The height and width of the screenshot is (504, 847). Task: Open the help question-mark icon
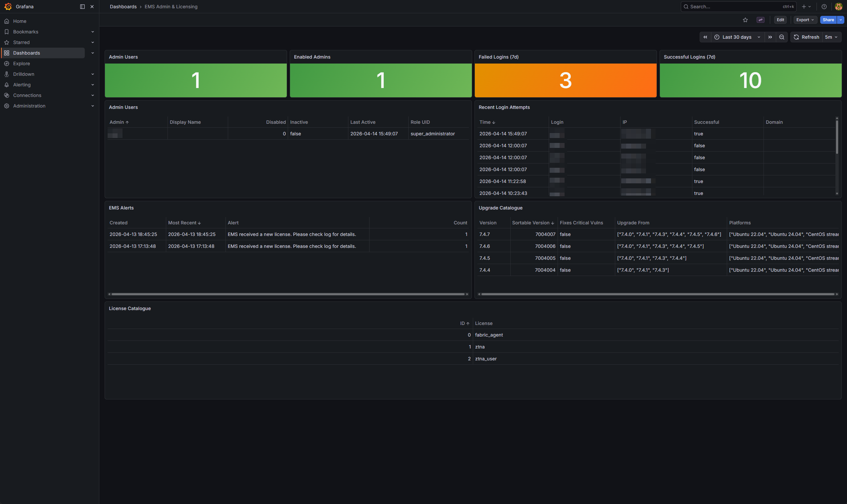coord(824,6)
